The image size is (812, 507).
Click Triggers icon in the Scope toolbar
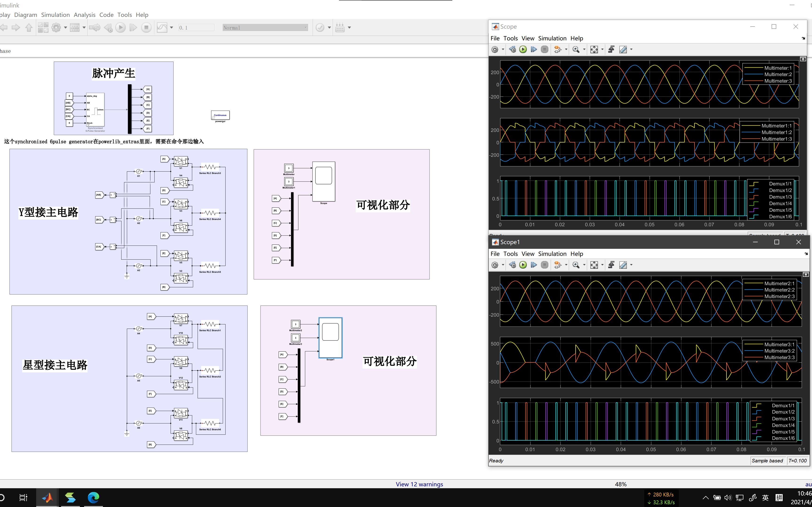click(611, 50)
